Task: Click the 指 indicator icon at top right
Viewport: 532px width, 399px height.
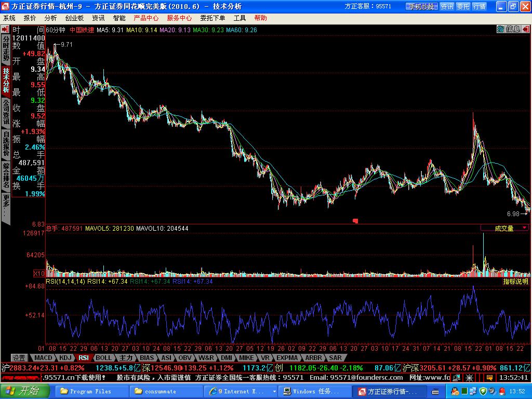Action: click(500, 29)
